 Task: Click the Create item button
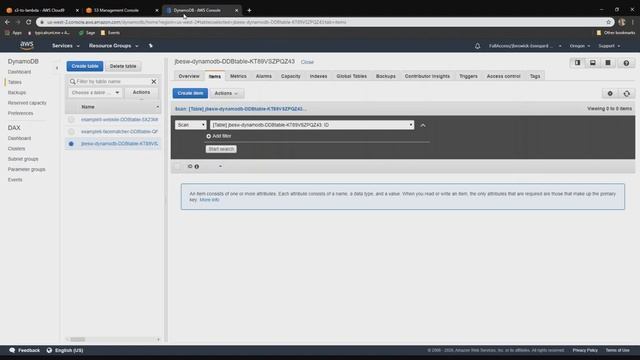[x=190, y=93]
